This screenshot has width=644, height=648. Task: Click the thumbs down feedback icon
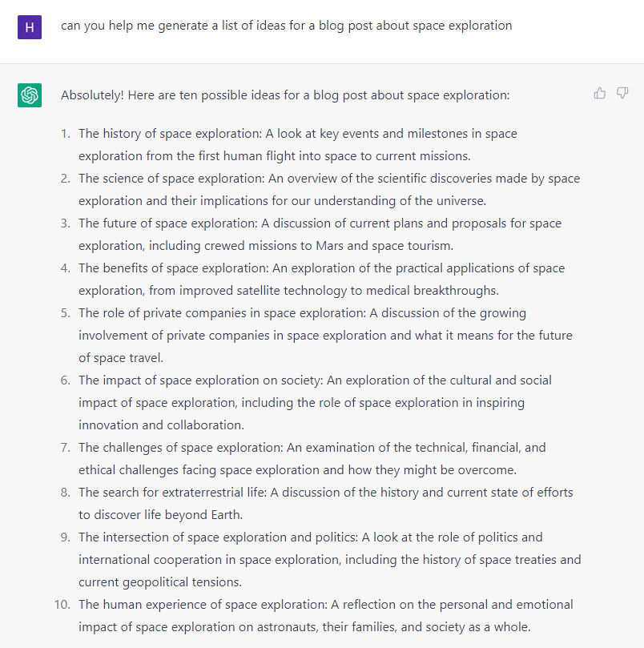(622, 94)
